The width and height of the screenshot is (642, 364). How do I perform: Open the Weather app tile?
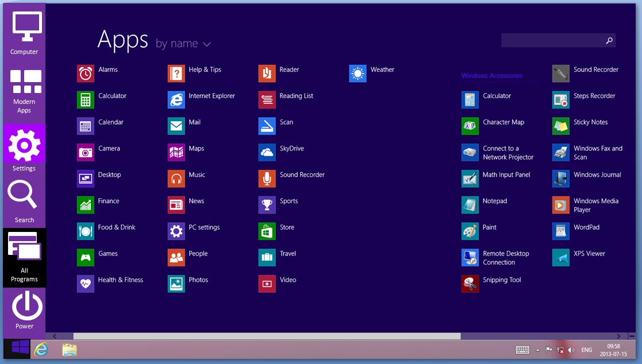click(x=357, y=73)
